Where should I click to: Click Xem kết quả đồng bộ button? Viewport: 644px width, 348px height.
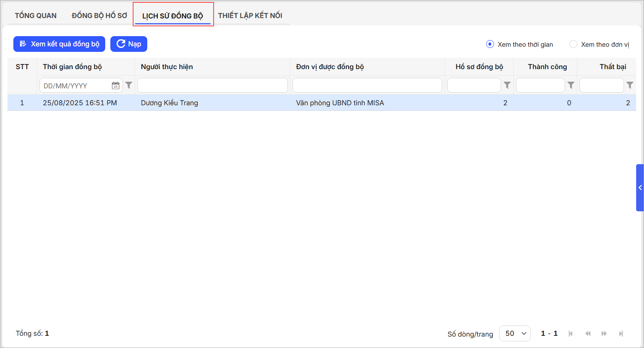click(x=59, y=44)
